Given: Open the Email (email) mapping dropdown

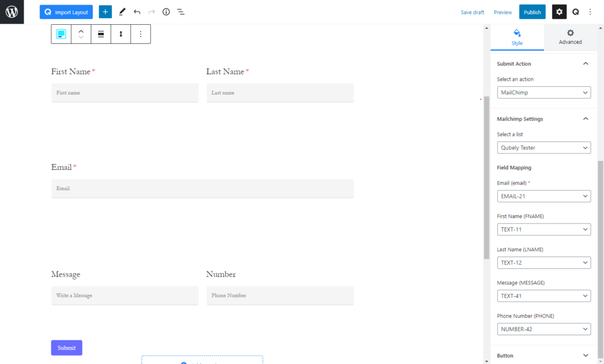Looking at the screenshot, I should (543, 196).
